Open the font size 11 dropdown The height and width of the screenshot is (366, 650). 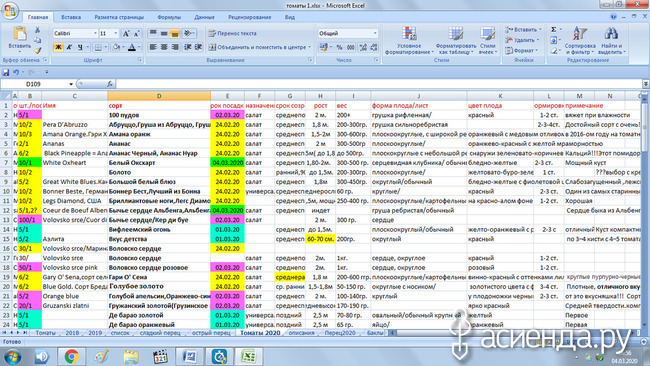(116, 34)
